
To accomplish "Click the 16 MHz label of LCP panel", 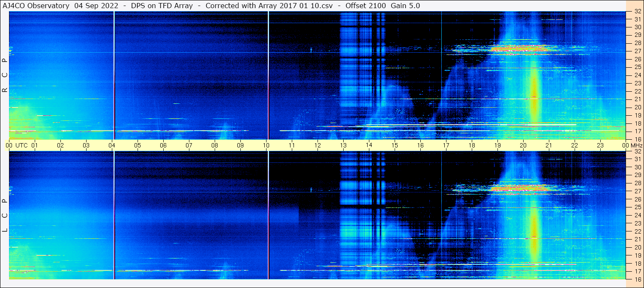I will pos(637,279).
